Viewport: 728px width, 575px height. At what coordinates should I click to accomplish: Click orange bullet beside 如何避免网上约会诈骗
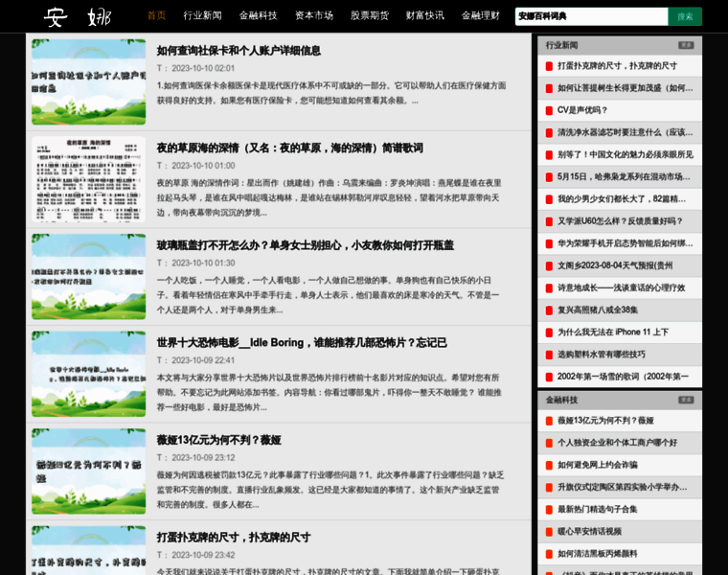point(549,466)
